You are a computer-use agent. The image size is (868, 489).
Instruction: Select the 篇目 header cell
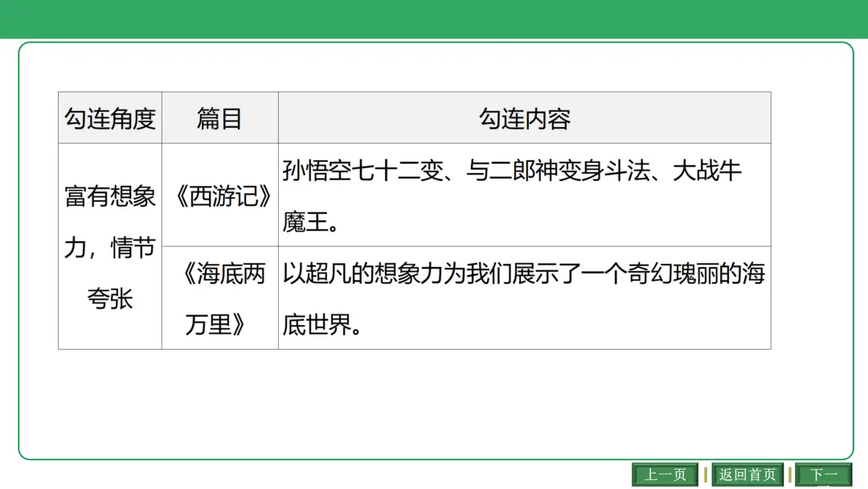[219, 118]
